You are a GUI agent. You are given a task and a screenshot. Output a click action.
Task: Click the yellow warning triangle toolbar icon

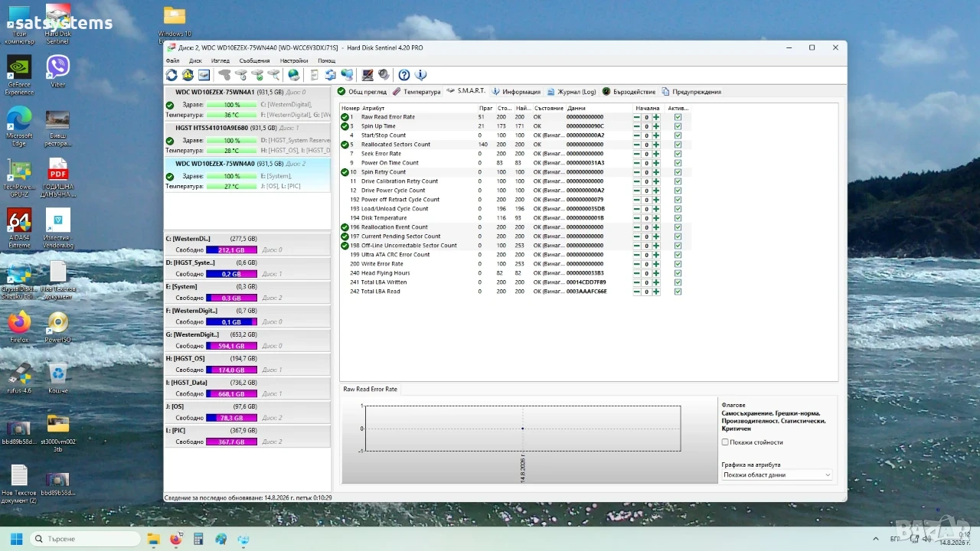pos(188,75)
